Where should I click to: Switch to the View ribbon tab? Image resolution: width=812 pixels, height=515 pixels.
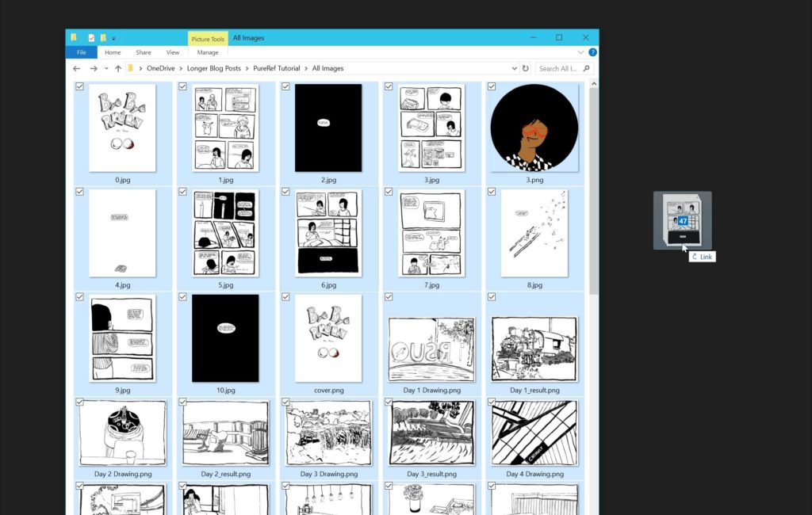172,52
